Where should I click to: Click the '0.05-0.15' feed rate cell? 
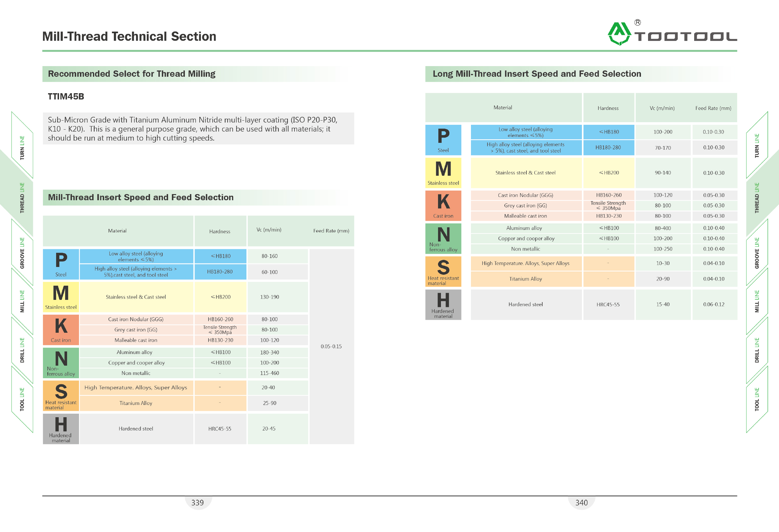click(x=331, y=346)
